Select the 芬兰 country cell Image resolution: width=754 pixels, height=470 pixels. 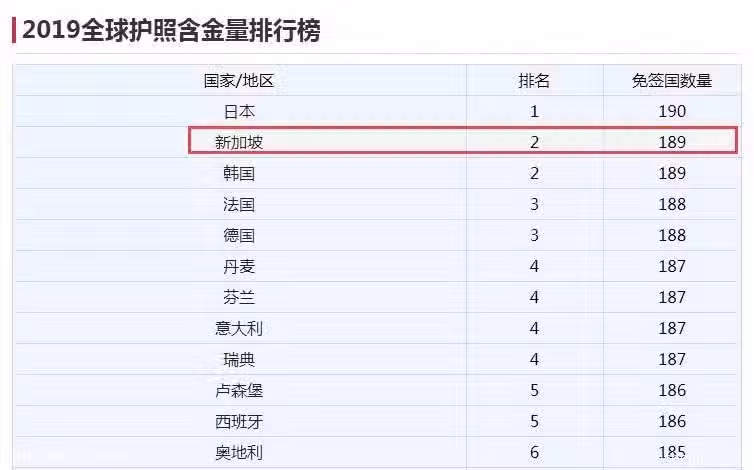239,297
